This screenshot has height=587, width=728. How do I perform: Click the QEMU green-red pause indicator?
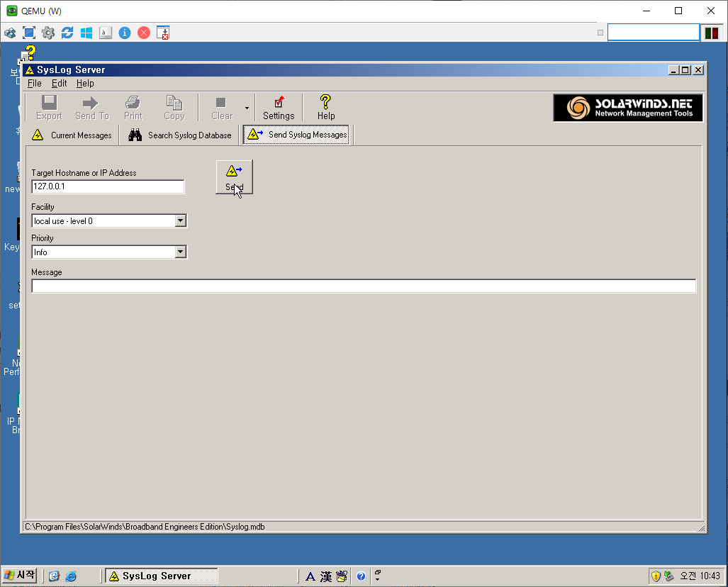(712, 33)
